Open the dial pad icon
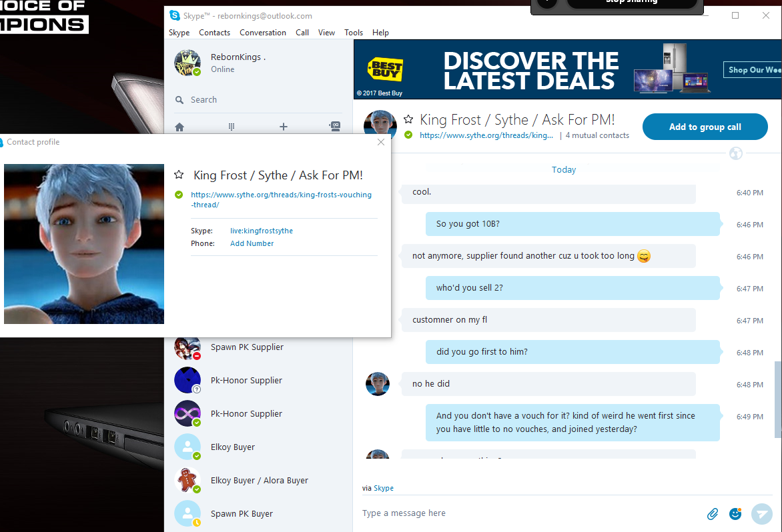This screenshot has height=532, width=782. pos(232,127)
